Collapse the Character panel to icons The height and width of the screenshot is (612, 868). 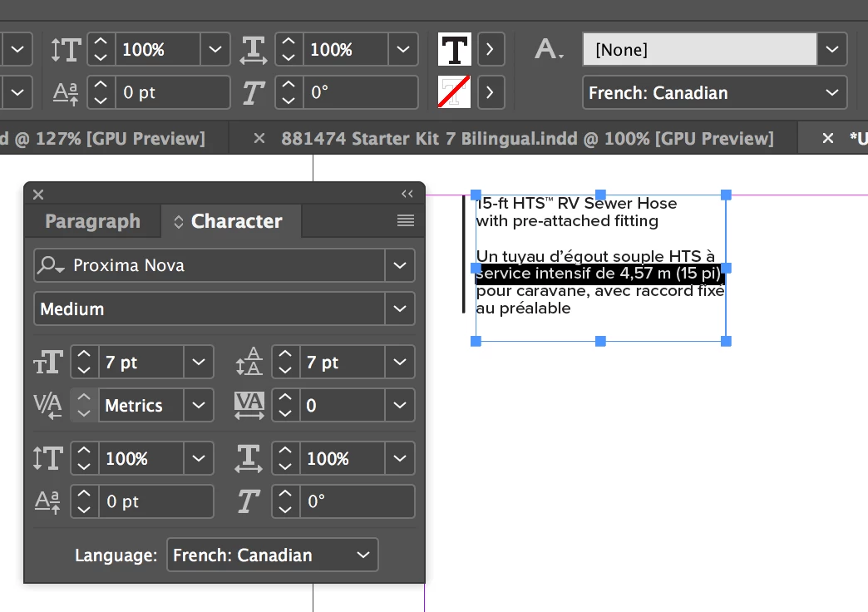(407, 194)
